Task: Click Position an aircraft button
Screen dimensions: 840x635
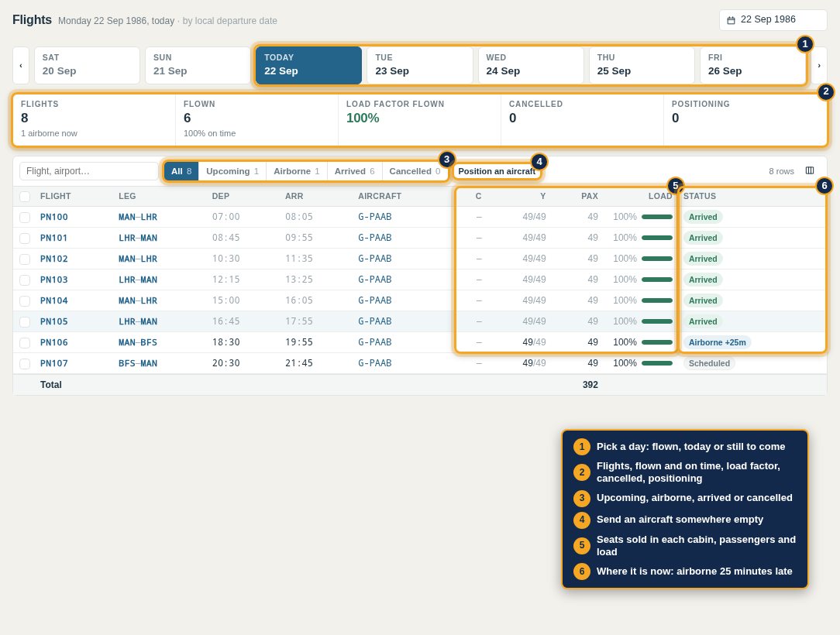Action: pos(497,171)
